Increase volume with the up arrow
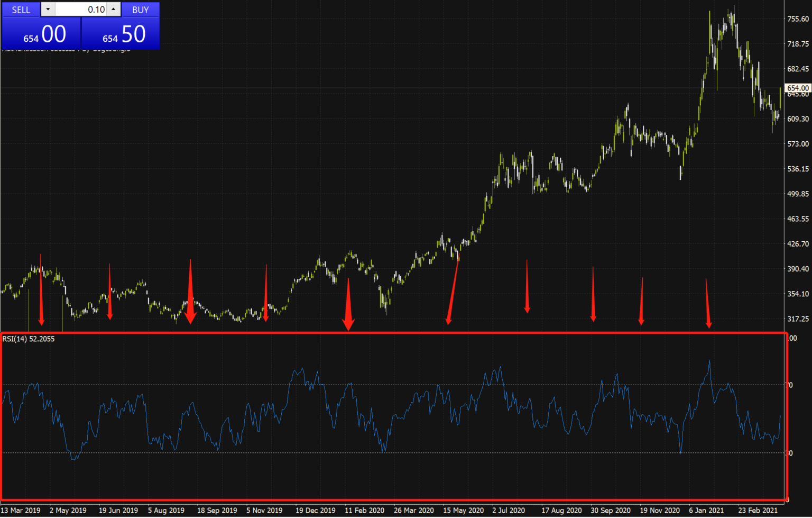This screenshot has height=518, width=812. [x=114, y=10]
